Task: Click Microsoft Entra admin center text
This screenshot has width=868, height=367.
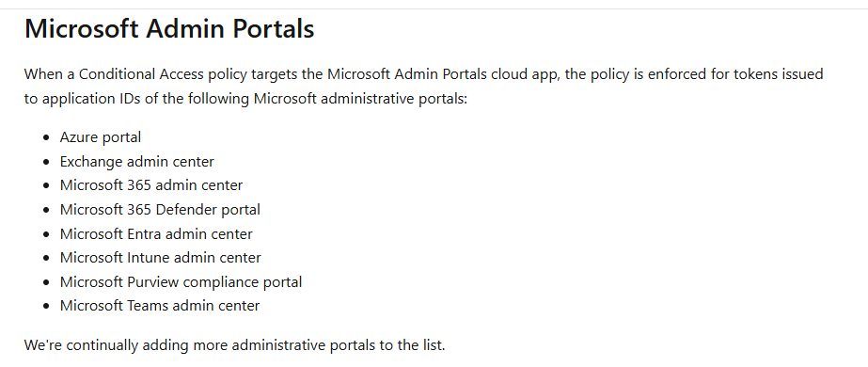Action: (156, 234)
